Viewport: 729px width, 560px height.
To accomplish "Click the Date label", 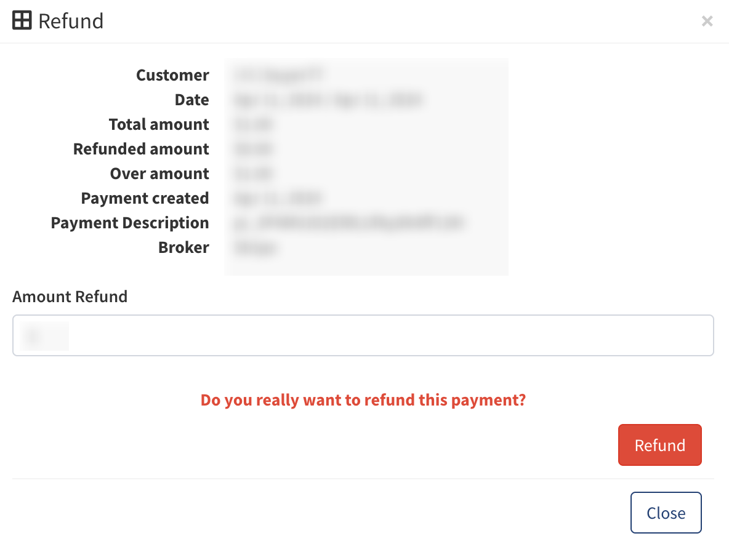I will point(191,100).
